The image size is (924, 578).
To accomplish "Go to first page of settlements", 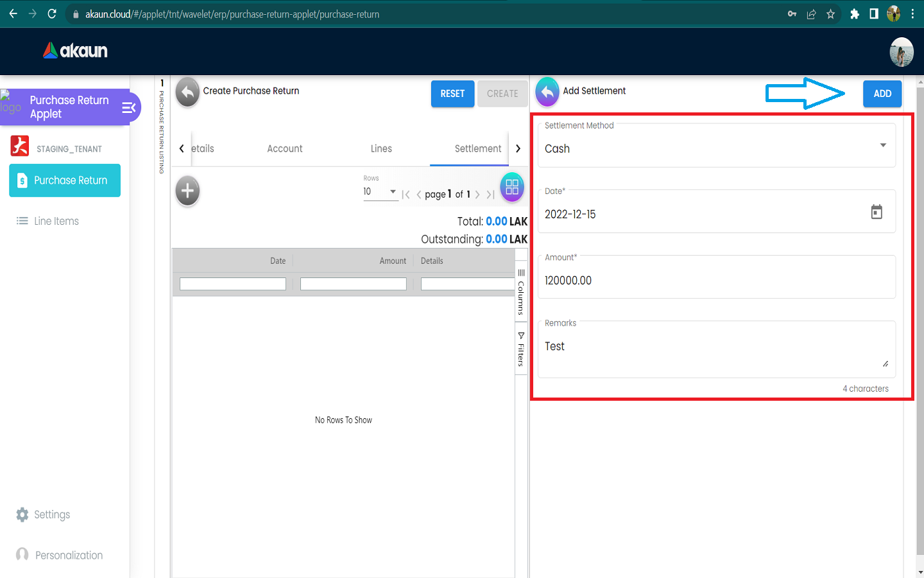I will coord(406,195).
